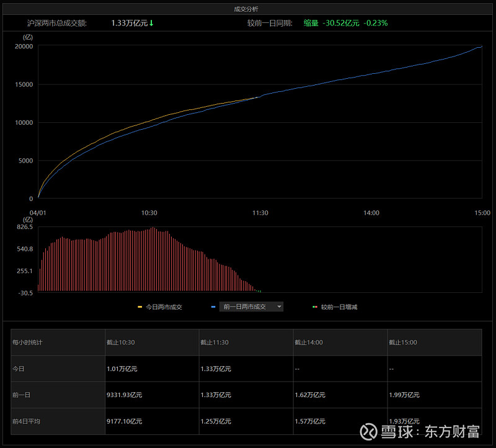
Task: Click the 10:30 marker on time axis
Action: (149, 213)
